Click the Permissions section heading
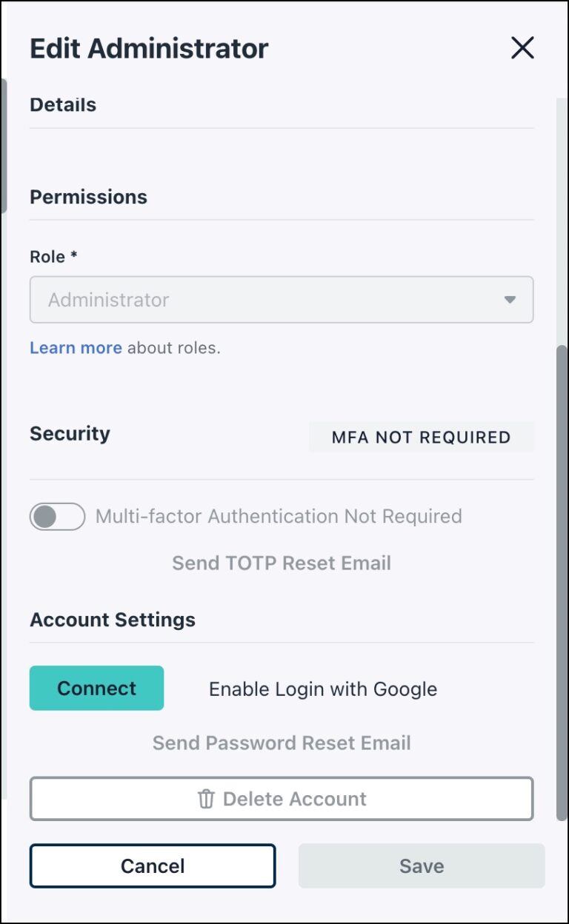569x924 pixels. tap(88, 196)
